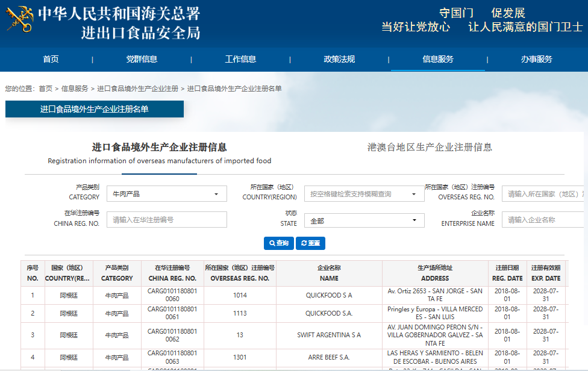
Task: Click the Pringles y Europa address cell
Action: pyautogui.click(x=435, y=313)
